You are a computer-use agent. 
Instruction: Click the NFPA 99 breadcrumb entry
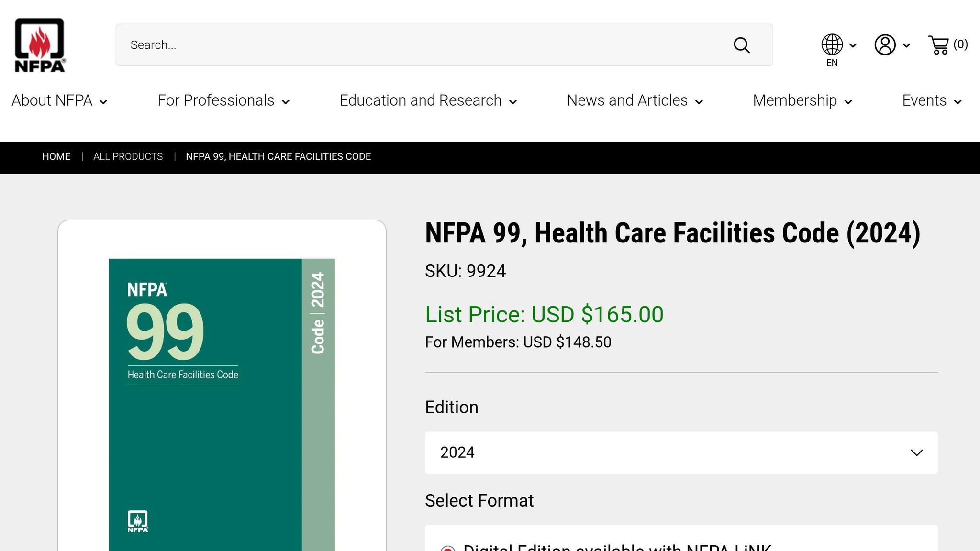[278, 156]
